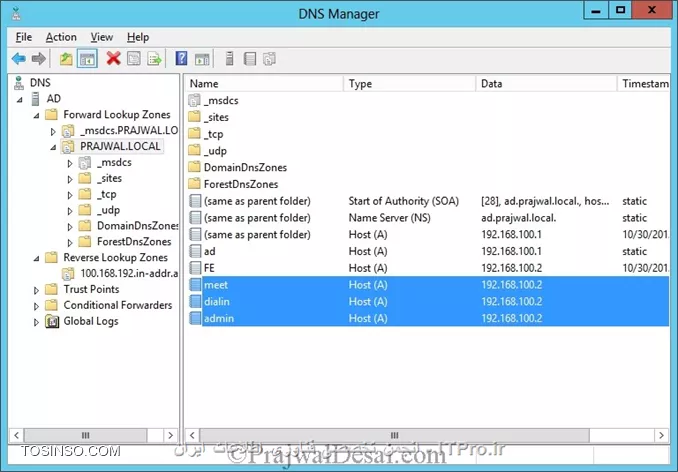Image resolution: width=678 pixels, height=472 pixels.
Task: Expand Global Logs node
Action: tap(36, 322)
